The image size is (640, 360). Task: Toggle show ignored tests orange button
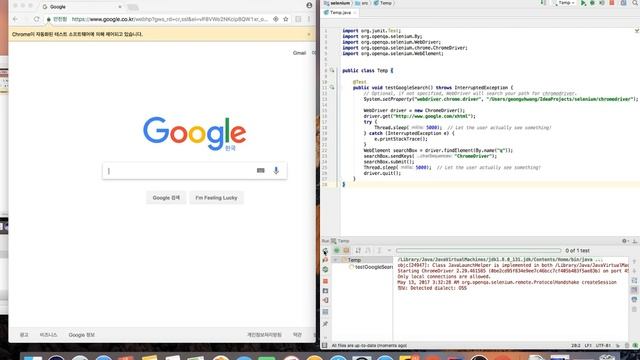pos(346,250)
